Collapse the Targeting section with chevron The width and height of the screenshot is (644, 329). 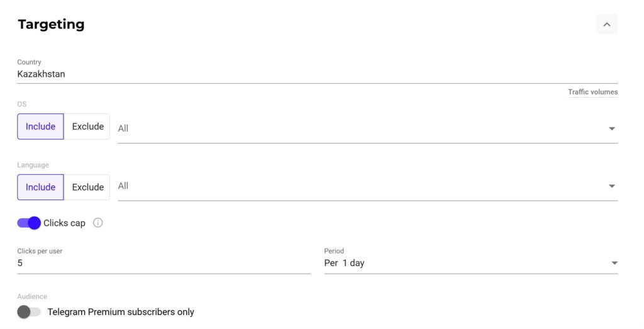click(606, 25)
